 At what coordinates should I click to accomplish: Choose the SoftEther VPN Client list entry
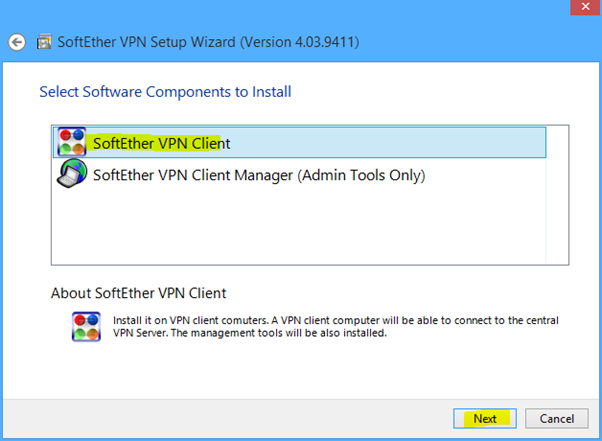pos(299,142)
